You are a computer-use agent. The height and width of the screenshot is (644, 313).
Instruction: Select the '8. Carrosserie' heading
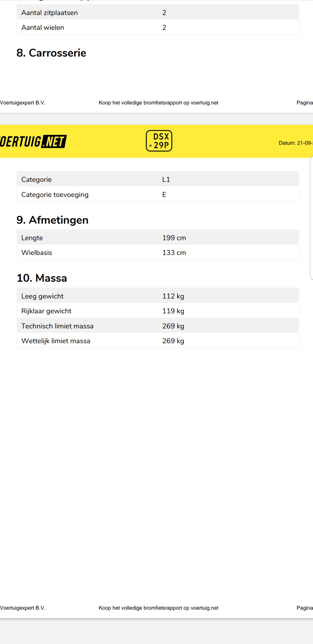coord(51,53)
